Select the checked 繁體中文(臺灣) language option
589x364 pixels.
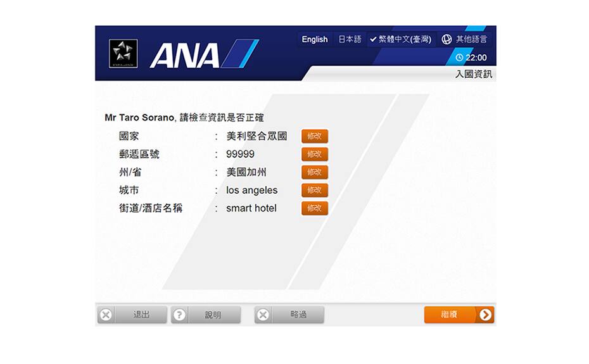[x=400, y=39]
